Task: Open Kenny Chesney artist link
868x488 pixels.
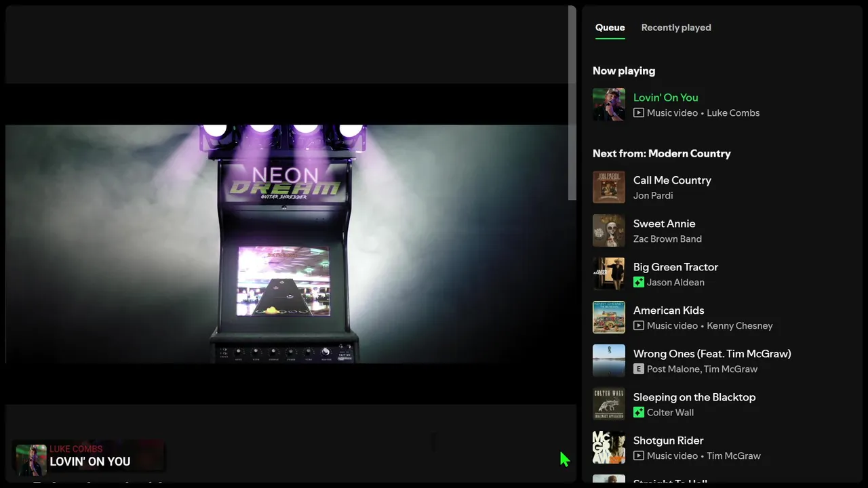Action: pos(740,326)
